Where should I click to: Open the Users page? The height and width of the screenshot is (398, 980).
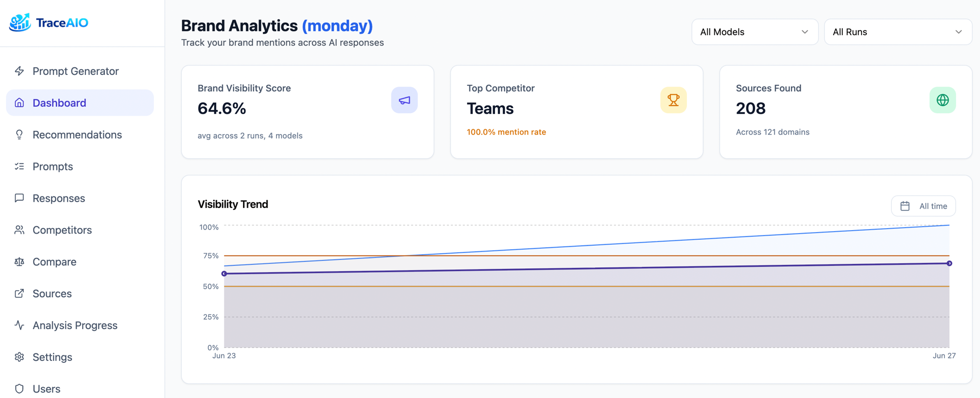80,389
